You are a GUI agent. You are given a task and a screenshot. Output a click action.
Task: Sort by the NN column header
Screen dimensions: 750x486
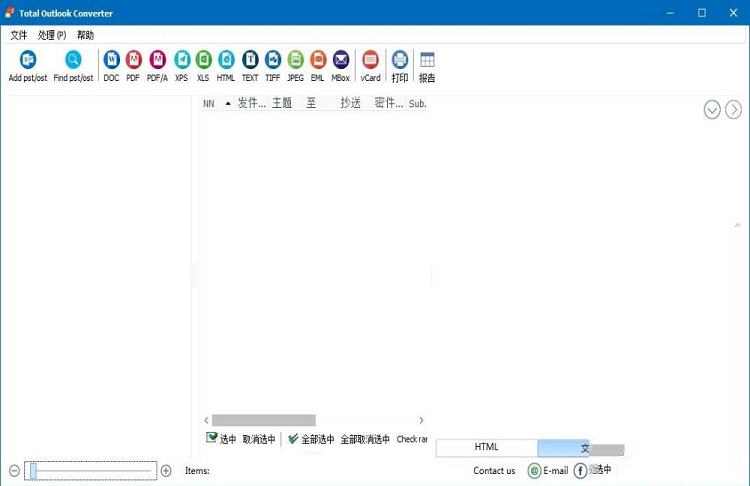point(209,103)
